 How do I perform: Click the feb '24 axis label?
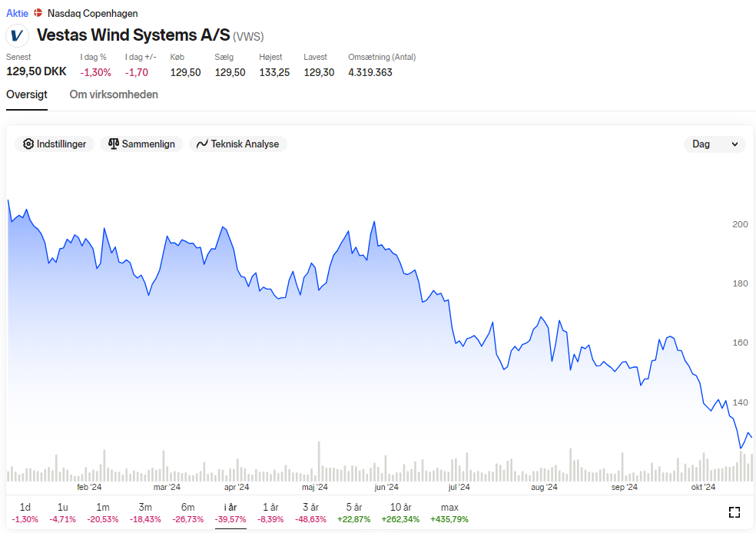tap(89, 487)
